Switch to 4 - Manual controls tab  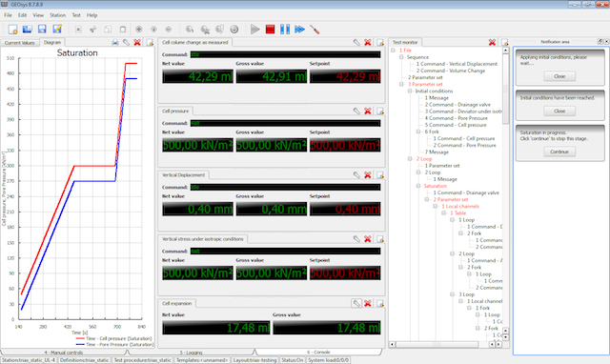click(x=64, y=353)
